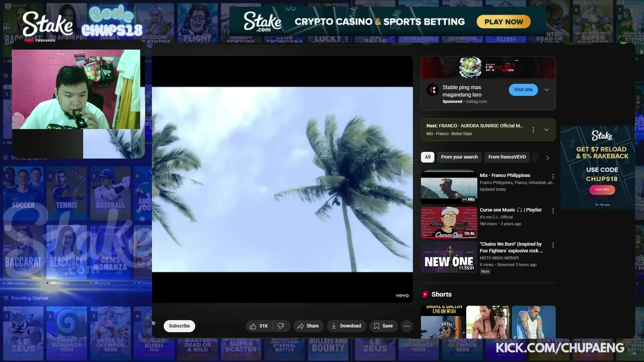The height and width of the screenshot is (362, 644).
Task: Click the vevo watermark on the video
Action: click(x=402, y=296)
